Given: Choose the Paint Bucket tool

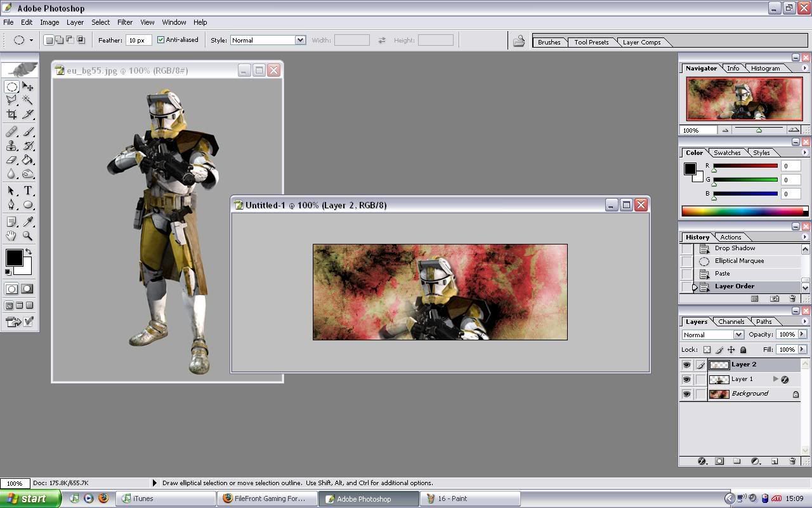Looking at the screenshot, I should [x=28, y=160].
